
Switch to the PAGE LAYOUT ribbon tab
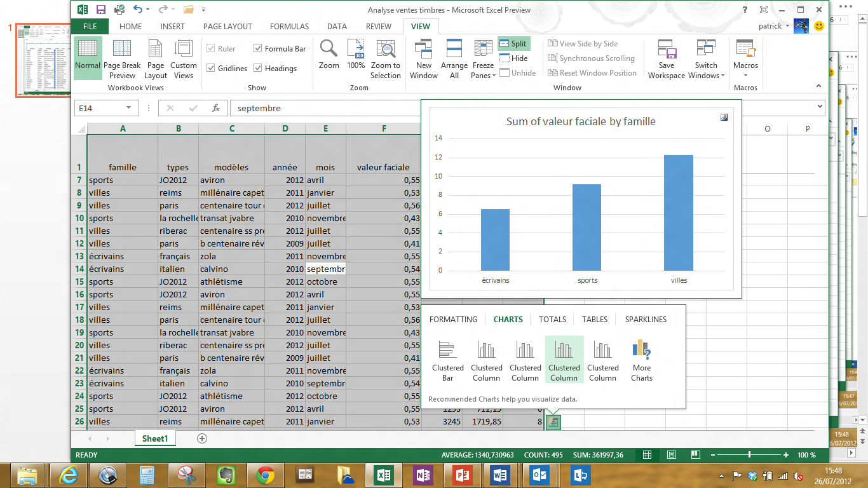pos(227,27)
